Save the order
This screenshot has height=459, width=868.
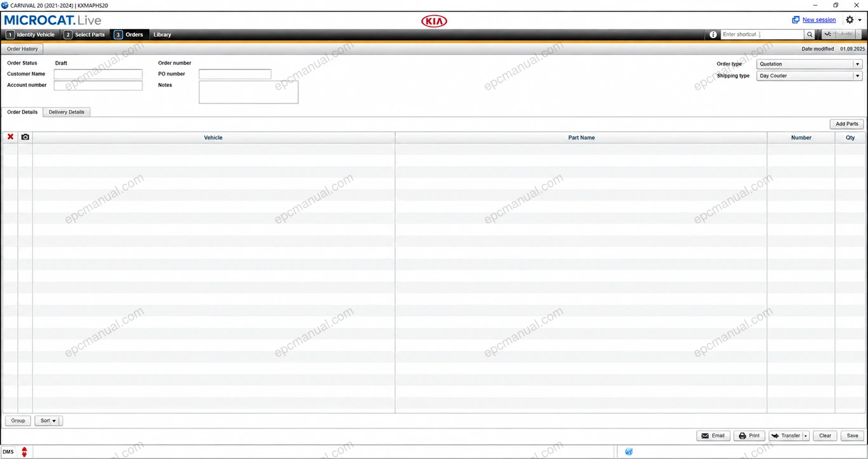[x=852, y=436]
